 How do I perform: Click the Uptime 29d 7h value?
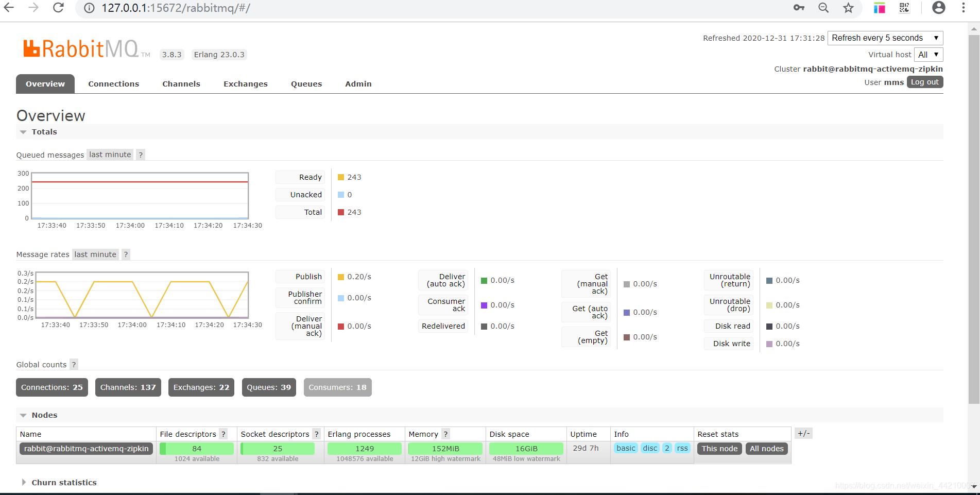pos(586,448)
